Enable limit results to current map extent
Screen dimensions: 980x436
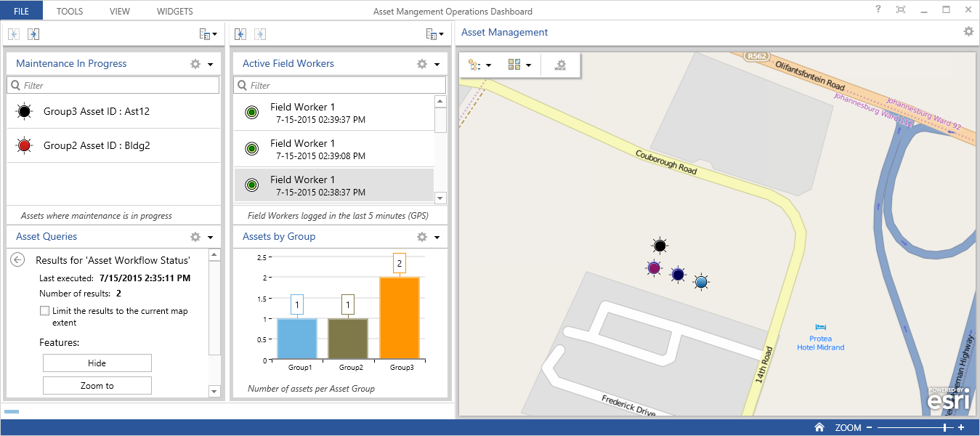tap(45, 311)
